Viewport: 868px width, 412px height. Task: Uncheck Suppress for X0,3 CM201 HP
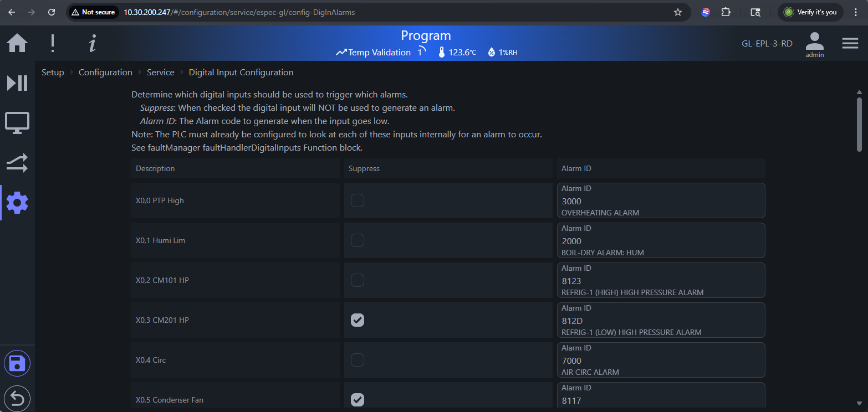[x=358, y=320]
